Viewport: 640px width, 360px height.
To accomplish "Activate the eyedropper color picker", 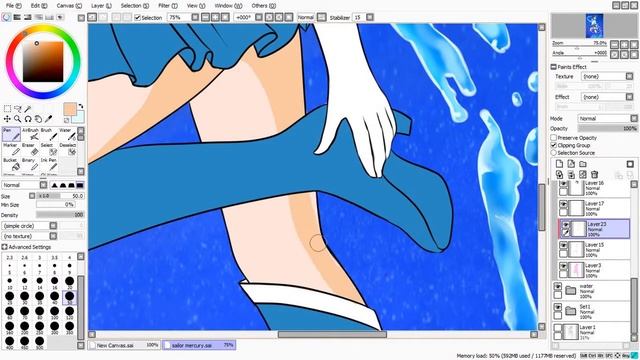I will click(x=48, y=119).
